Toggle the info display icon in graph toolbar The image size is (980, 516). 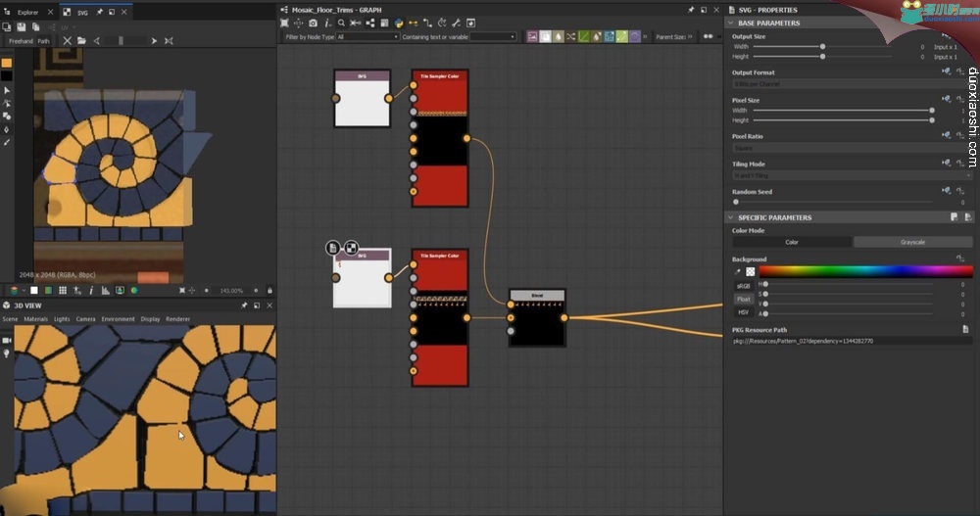(327, 23)
